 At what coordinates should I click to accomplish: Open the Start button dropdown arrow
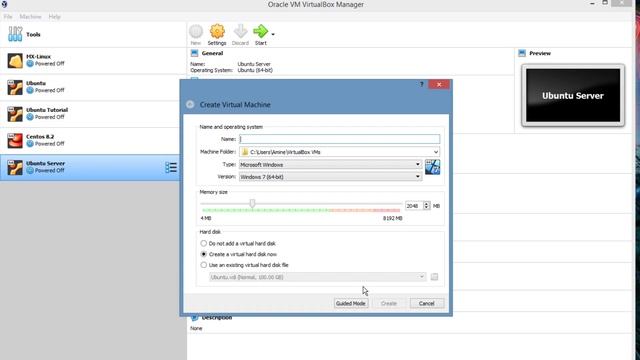click(273, 34)
